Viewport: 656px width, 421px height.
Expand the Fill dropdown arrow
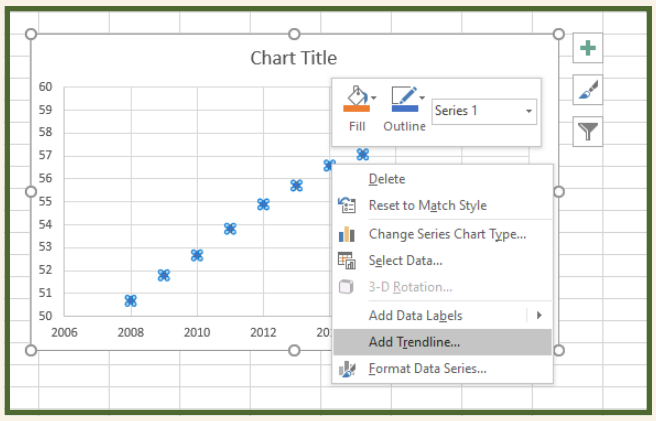tap(374, 98)
